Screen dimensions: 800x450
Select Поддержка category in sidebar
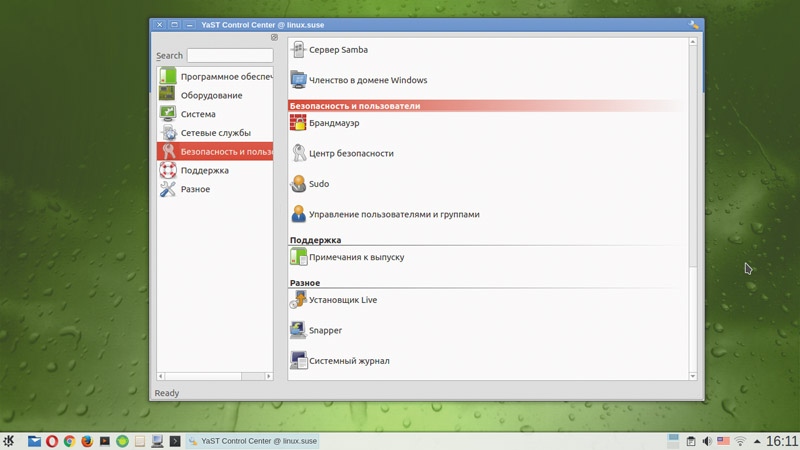[x=215, y=170]
